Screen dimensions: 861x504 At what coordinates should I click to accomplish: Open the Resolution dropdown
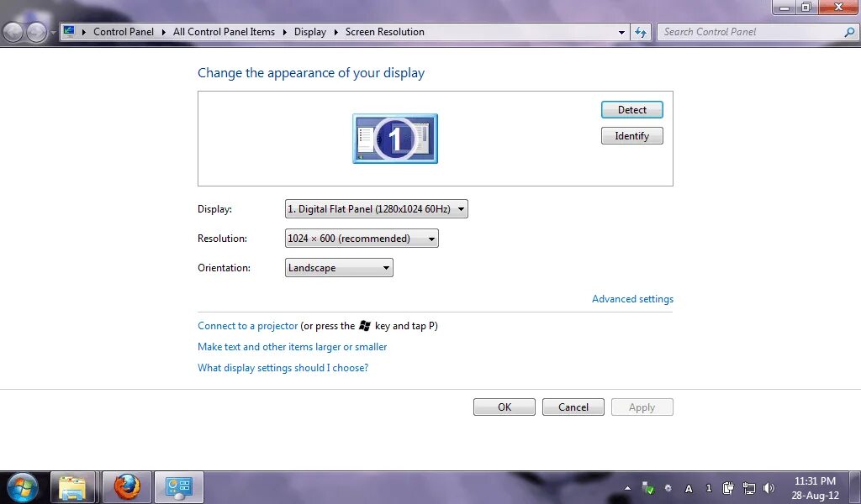coord(362,239)
